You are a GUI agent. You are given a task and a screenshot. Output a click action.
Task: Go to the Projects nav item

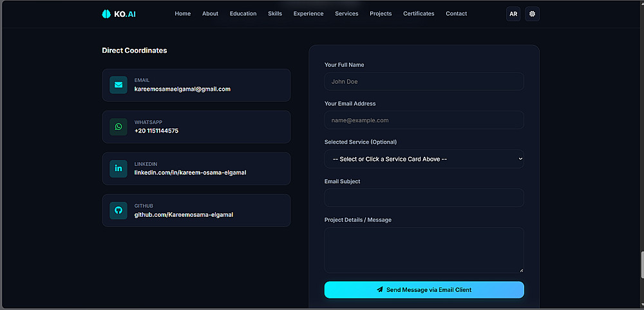381,14
